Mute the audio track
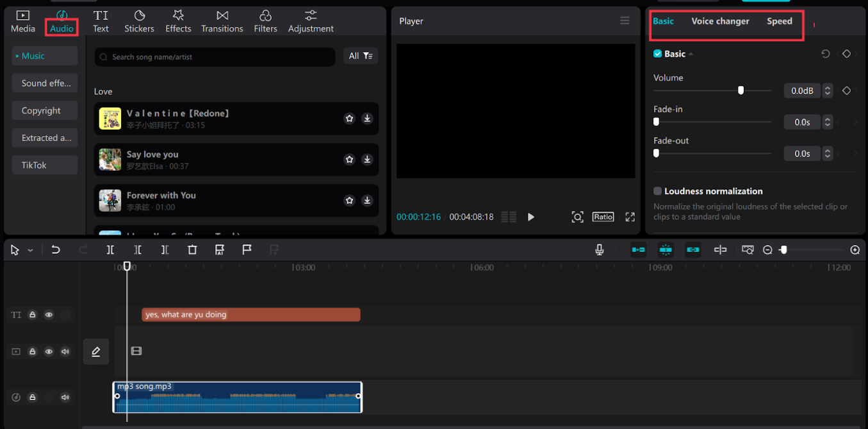Image resolution: width=868 pixels, height=429 pixels. point(65,397)
